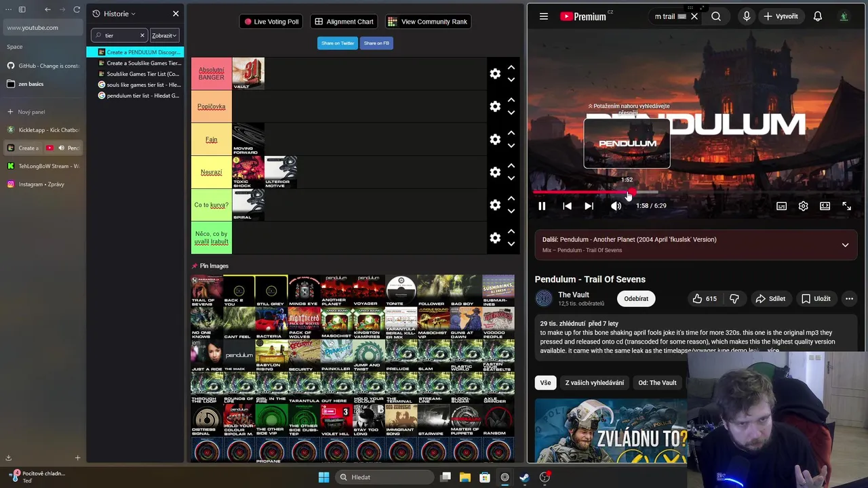Save video with the Uložit button
This screenshot has height=488, width=868.
[815, 299]
